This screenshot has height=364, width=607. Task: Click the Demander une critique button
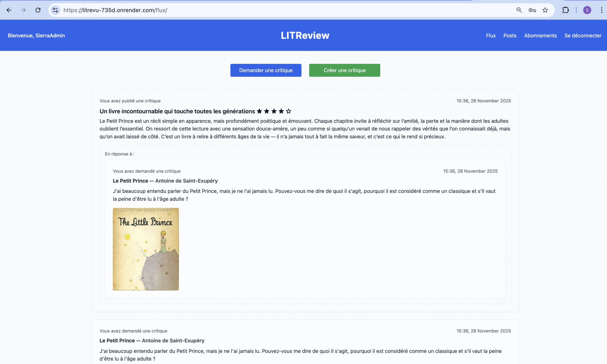click(x=266, y=70)
